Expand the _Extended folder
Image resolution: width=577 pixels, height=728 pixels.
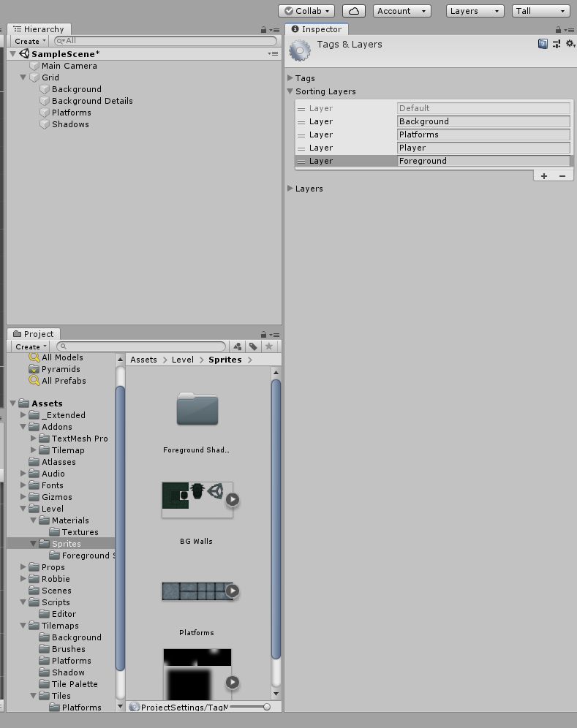(23, 415)
